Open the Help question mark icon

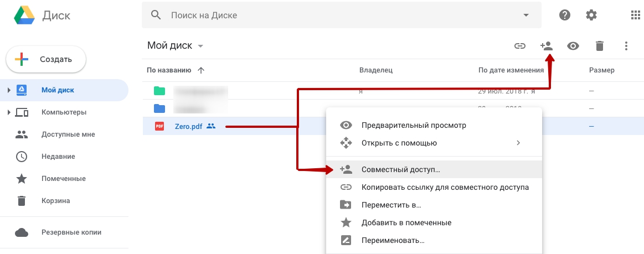565,15
